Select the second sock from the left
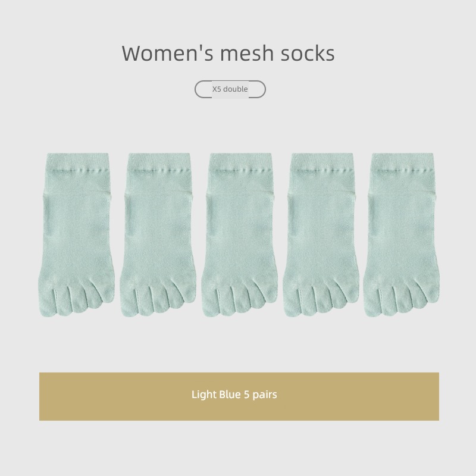Screen dimensions: 476x476 [158, 234]
